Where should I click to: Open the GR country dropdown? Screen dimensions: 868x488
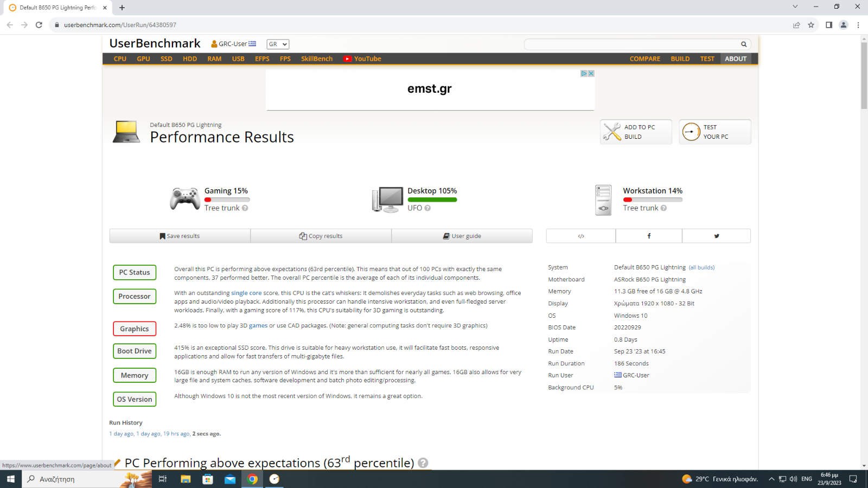tap(278, 44)
